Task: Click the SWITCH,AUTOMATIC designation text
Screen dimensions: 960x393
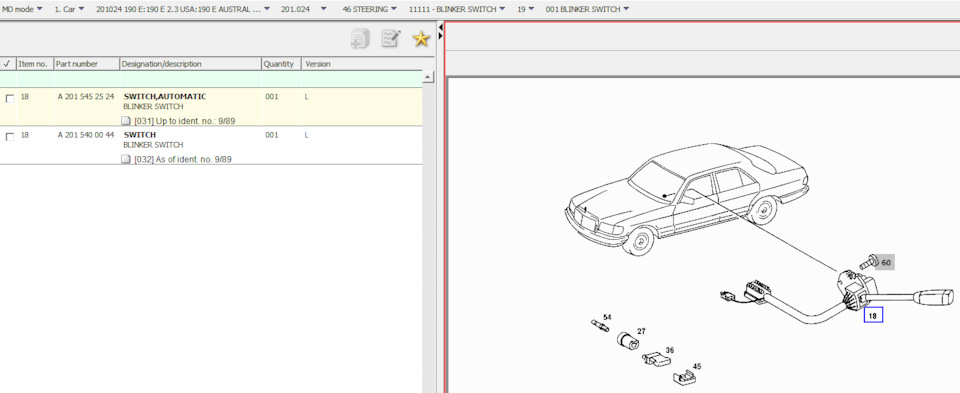Action: coord(165,97)
